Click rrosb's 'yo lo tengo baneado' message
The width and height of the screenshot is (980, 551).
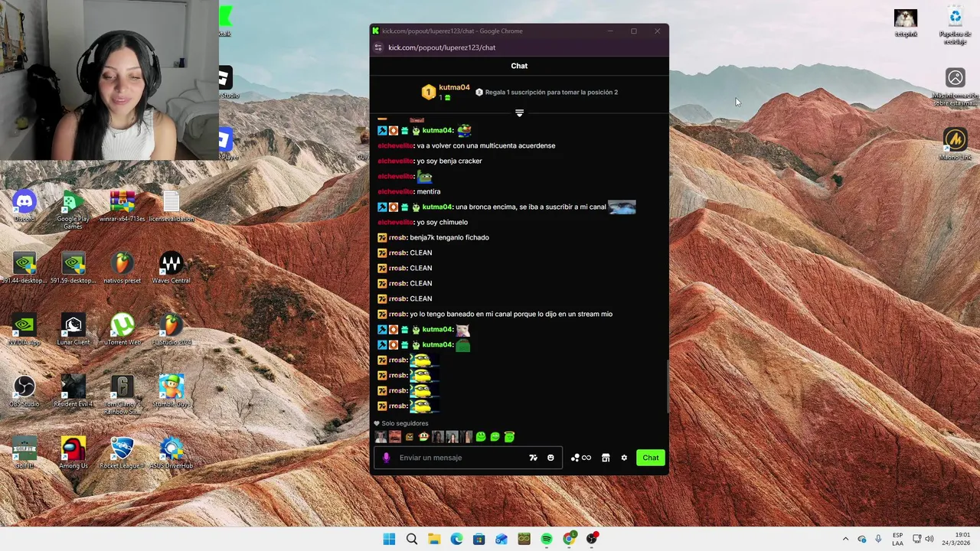tap(511, 314)
